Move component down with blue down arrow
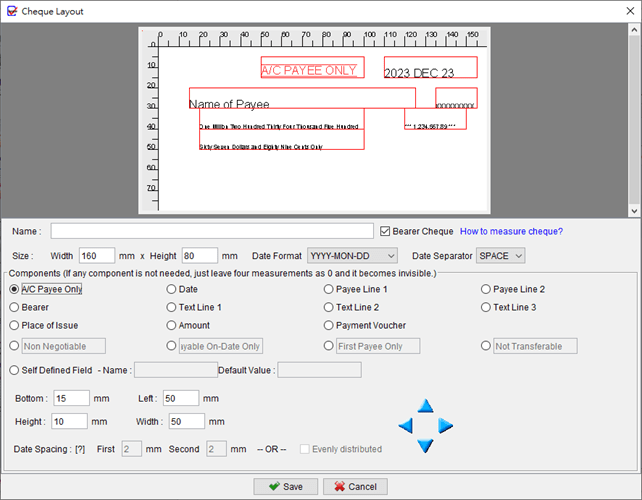 425,446
